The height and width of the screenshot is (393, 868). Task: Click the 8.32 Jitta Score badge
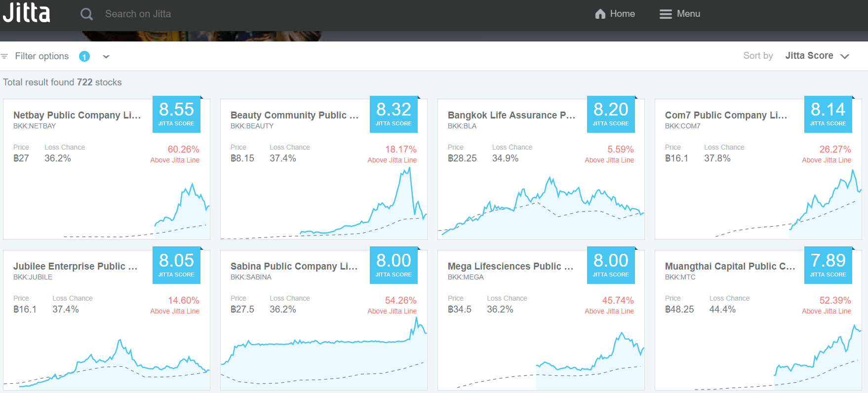394,114
